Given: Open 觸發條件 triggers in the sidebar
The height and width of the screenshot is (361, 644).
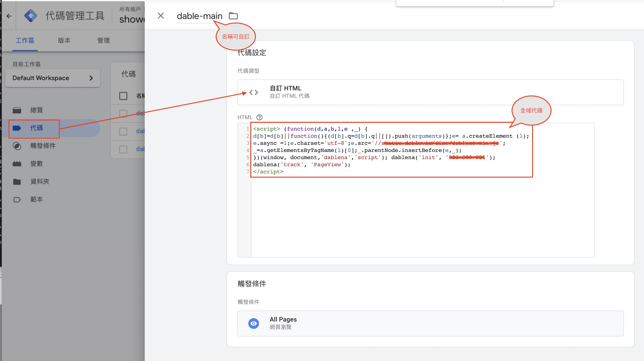Looking at the screenshot, I should pyautogui.click(x=43, y=146).
